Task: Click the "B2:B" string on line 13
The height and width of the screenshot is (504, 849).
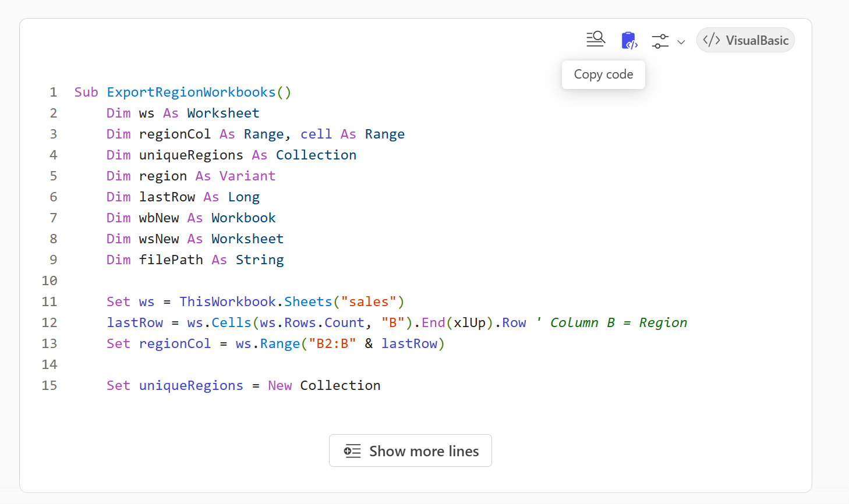Action: (332, 344)
